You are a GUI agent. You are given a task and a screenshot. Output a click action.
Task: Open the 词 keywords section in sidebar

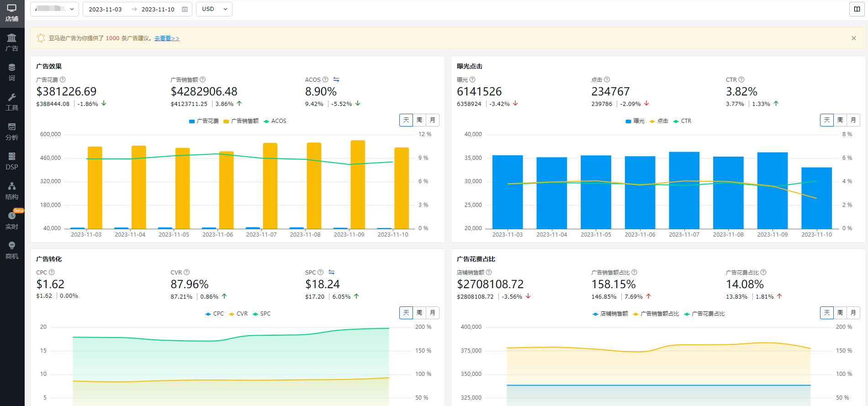coord(12,72)
